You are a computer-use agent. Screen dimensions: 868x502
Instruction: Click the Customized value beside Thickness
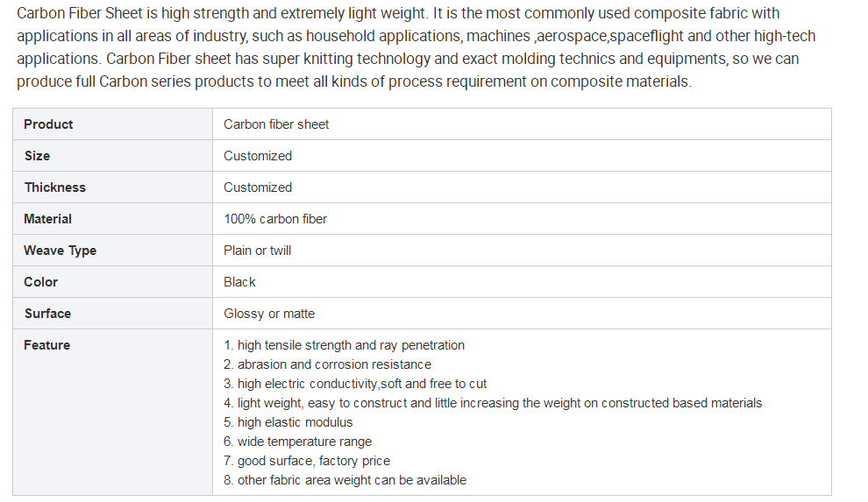[x=258, y=187]
